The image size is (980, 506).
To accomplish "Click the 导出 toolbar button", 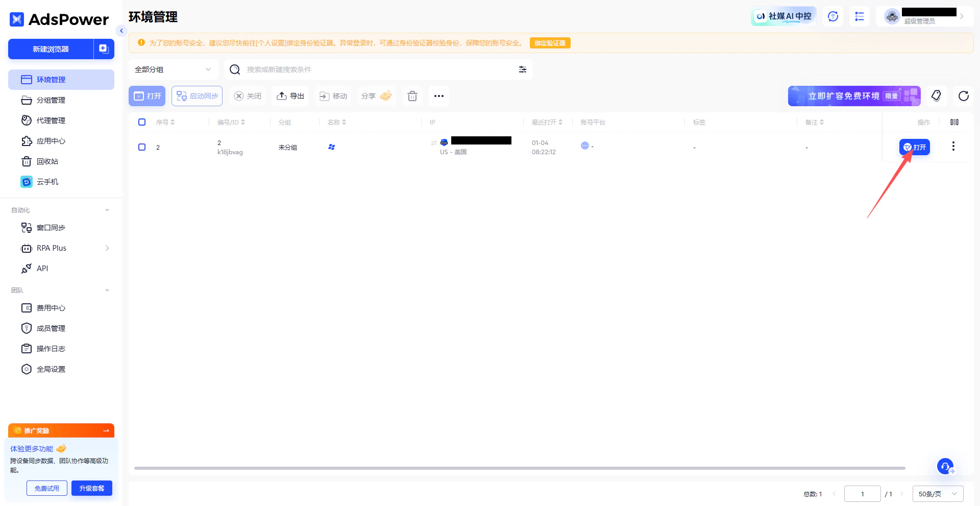I will coord(290,96).
